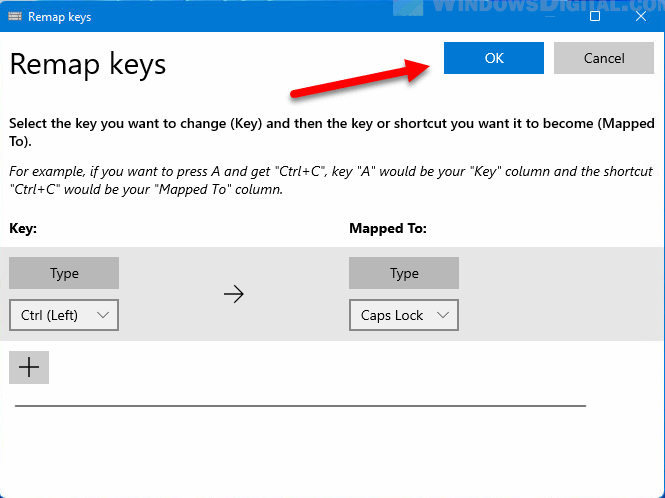This screenshot has height=498, width=665.
Task: Click Type button under Key column
Action: [64, 273]
